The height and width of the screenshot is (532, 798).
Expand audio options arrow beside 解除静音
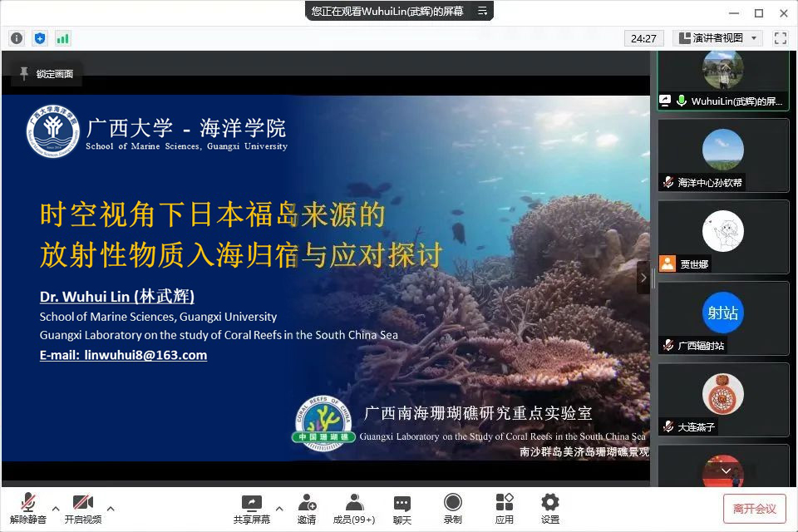tap(56, 508)
